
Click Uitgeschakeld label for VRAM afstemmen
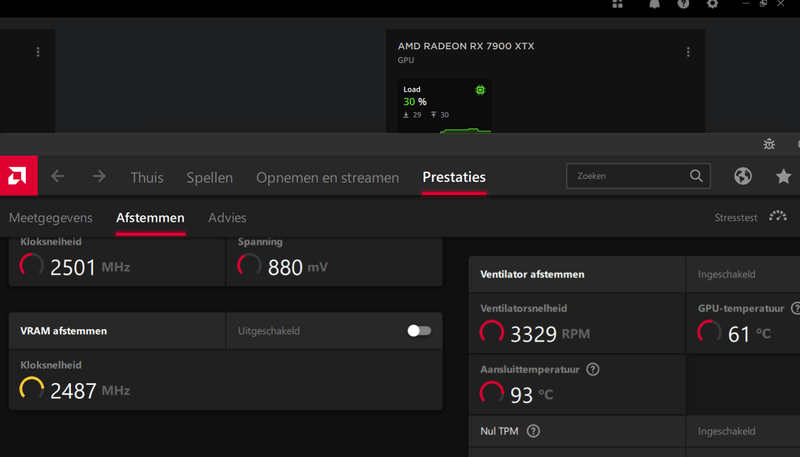coord(269,331)
